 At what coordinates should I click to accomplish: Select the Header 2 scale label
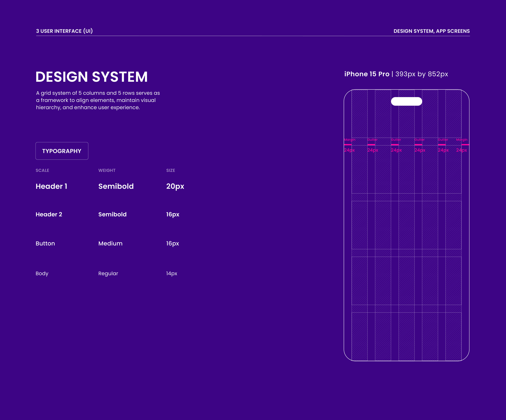tap(49, 214)
